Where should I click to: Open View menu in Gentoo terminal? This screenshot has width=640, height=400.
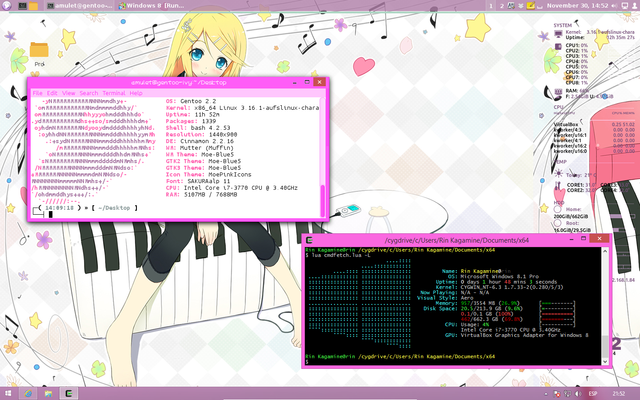[69, 93]
